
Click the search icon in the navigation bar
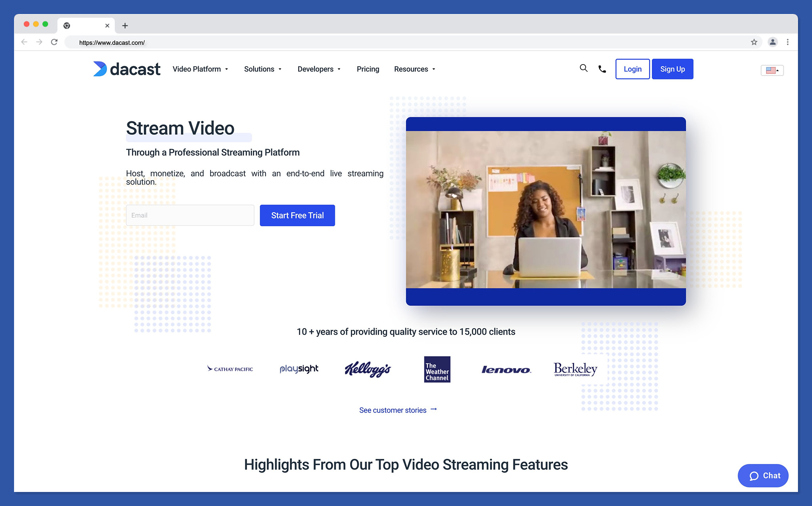[583, 69]
